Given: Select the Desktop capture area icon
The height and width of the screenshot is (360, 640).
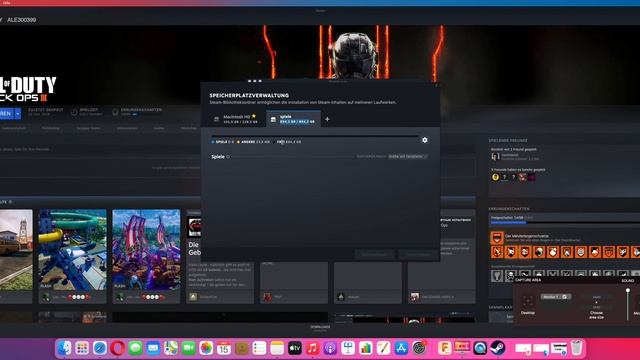Looking at the screenshot, I should [527, 302].
